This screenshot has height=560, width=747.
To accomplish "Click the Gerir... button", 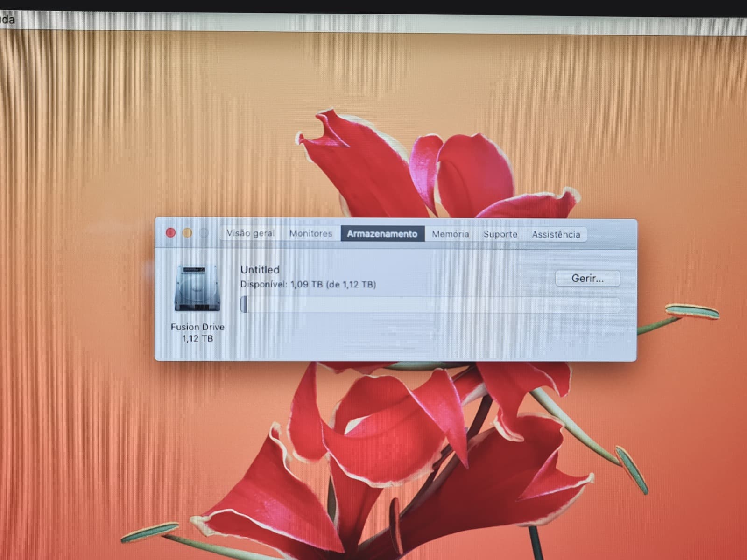I will pyautogui.click(x=588, y=279).
